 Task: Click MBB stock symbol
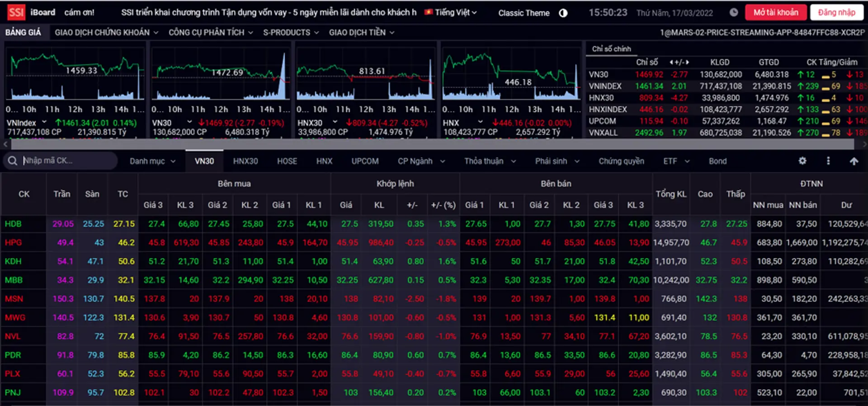pos(14,280)
